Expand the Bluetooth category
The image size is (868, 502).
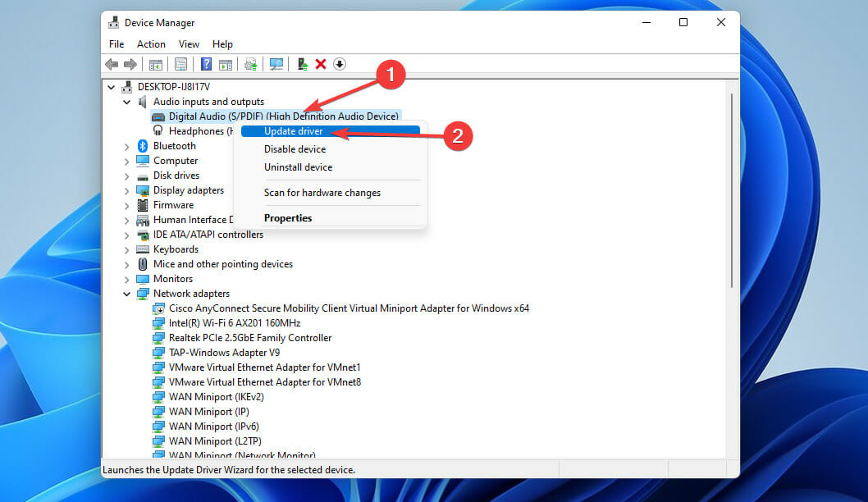pos(127,147)
